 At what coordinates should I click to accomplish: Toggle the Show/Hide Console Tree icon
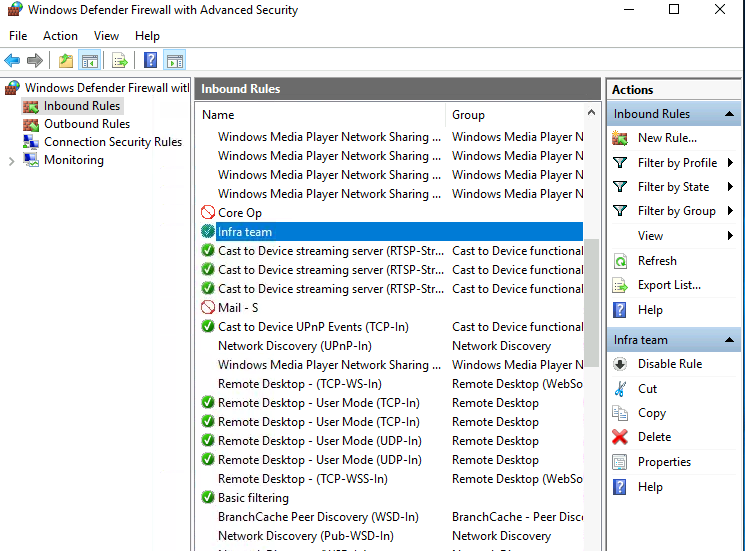point(90,61)
